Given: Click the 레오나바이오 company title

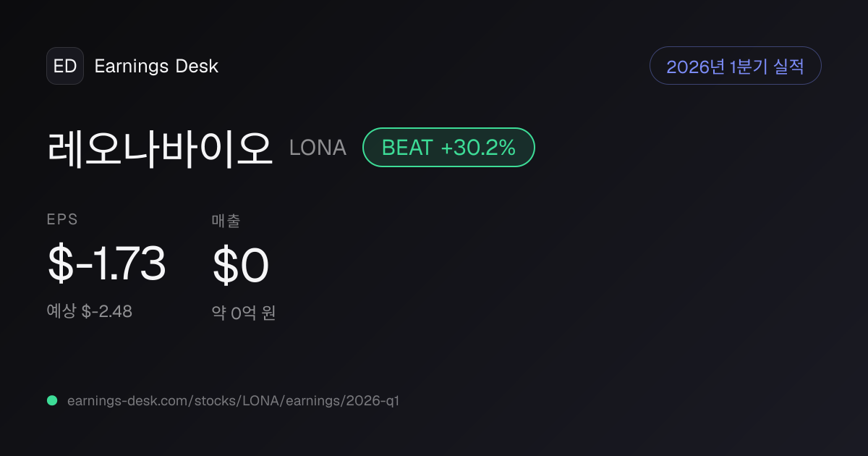Looking at the screenshot, I should click(x=161, y=148).
